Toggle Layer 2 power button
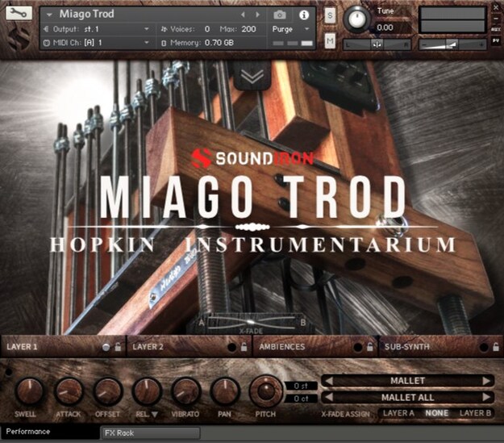 (x=231, y=347)
